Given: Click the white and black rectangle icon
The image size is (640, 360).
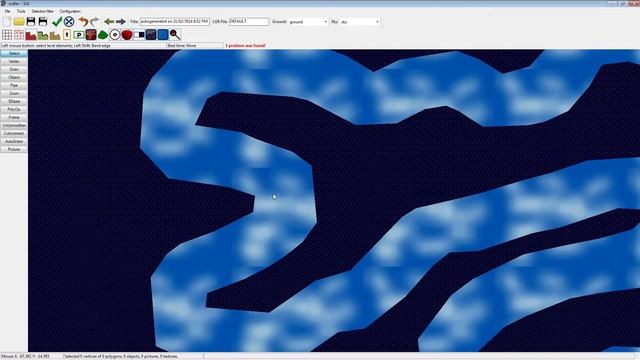Looking at the screenshot, I should tap(139, 35).
